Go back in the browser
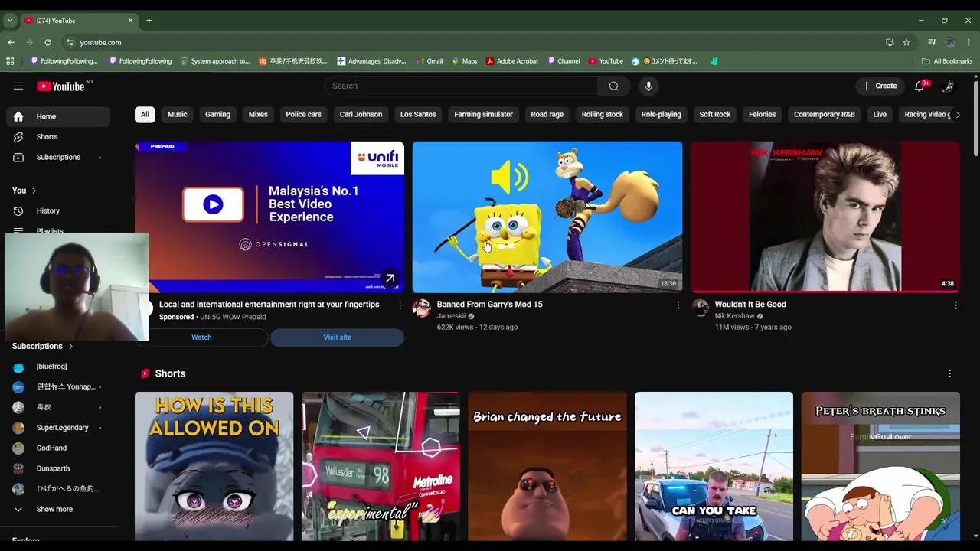The image size is (980, 551). pyautogui.click(x=11, y=42)
